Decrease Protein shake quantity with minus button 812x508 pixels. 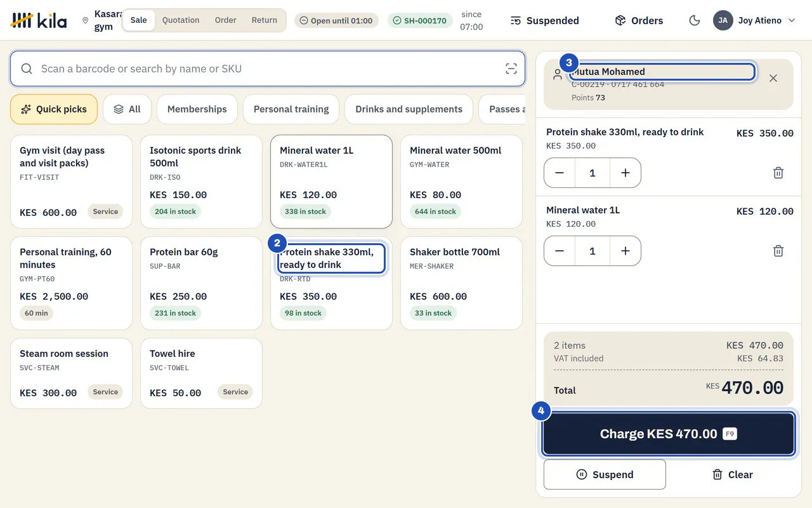tap(560, 173)
